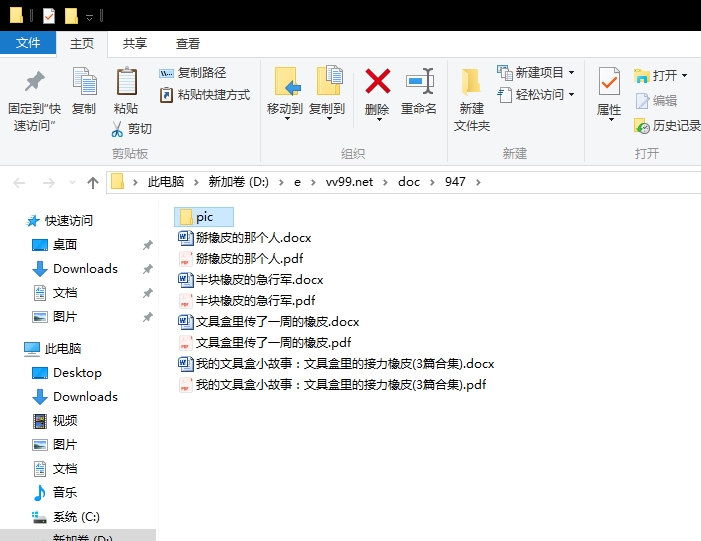Screen dimensions: 701x541
Task: Expand chevron after vv99.net in path
Action: point(385,182)
